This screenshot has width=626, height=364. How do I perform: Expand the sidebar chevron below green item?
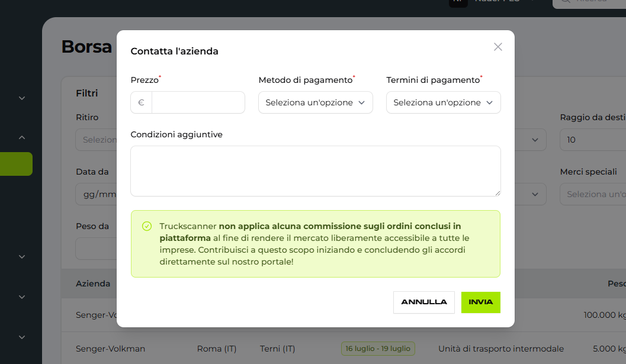(x=22, y=257)
